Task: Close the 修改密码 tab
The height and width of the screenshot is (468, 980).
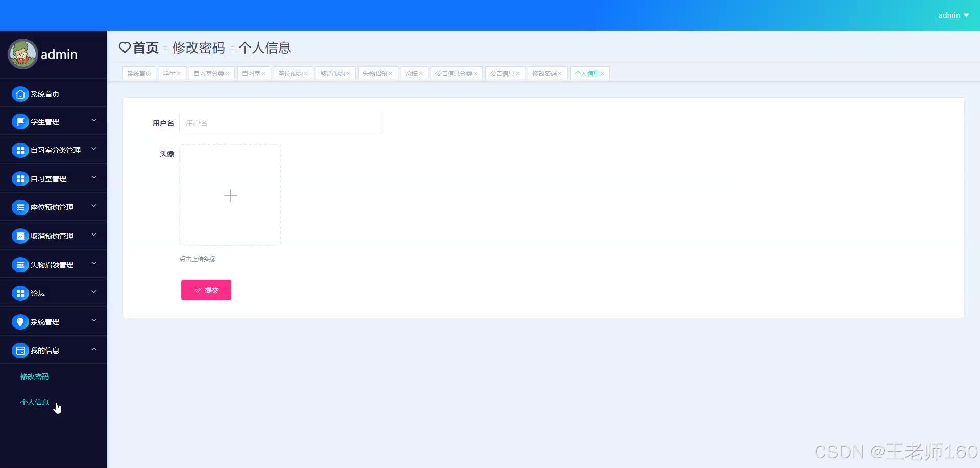Action: coord(560,74)
